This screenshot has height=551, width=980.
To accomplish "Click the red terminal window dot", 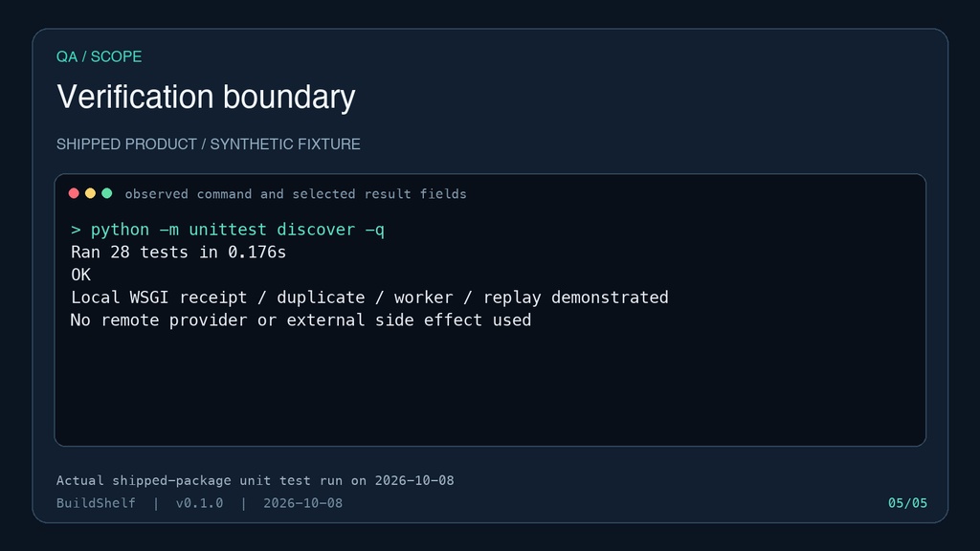I will coord(74,193).
